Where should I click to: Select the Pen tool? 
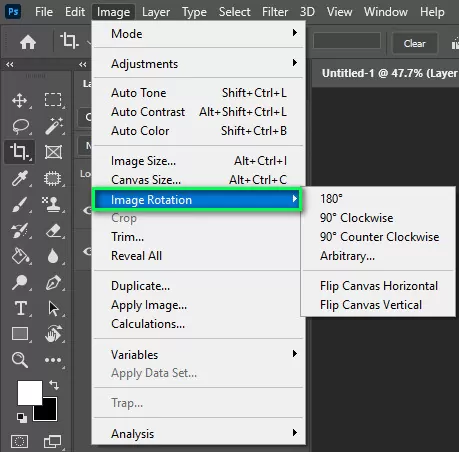(53, 282)
